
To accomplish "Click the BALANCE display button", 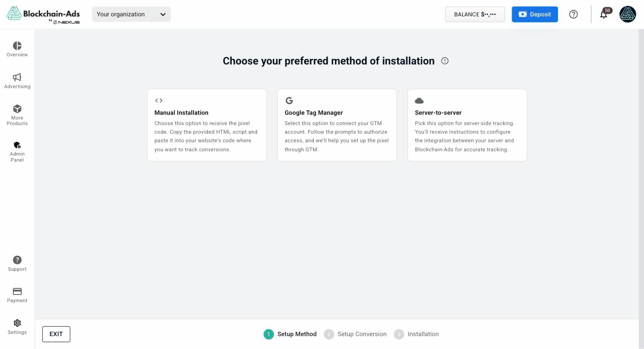I will (x=475, y=14).
